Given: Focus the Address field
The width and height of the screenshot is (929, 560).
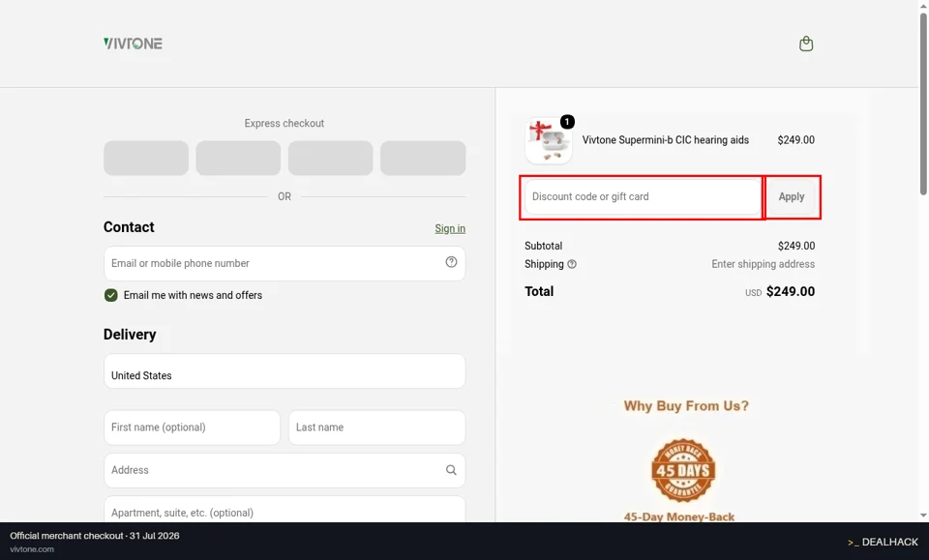Looking at the screenshot, I should click(285, 470).
